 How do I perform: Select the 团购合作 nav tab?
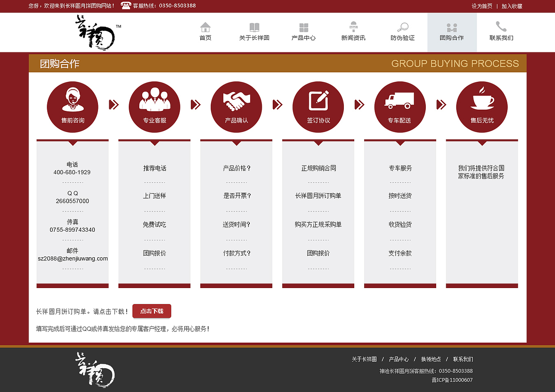coord(452,32)
